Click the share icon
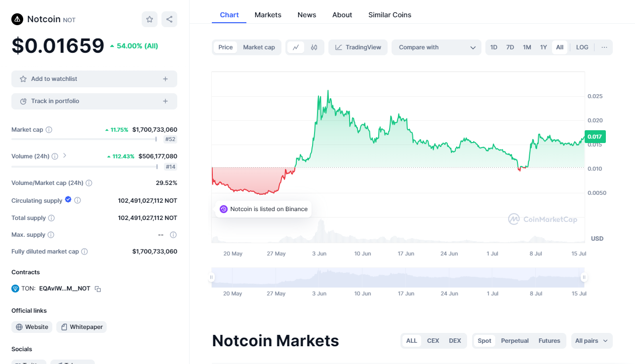Image resolution: width=635 pixels, height=364 pixels. tap(169, 19)
